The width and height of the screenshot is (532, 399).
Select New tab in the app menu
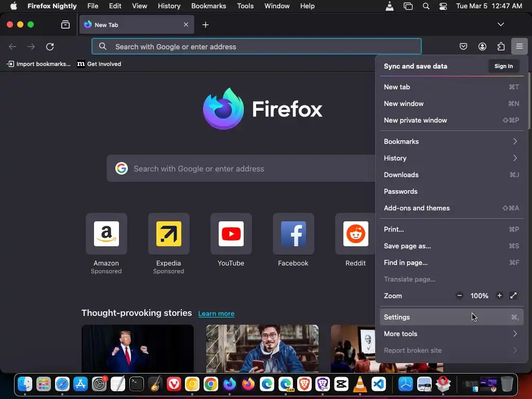pos(451,87)
